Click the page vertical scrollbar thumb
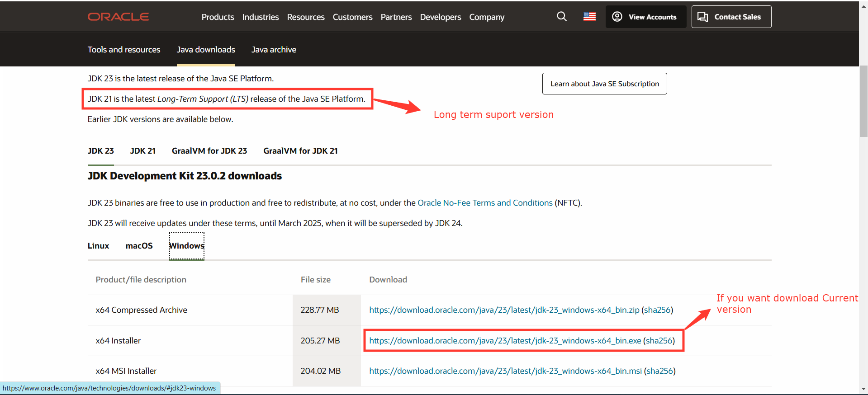The image size is (868, 395). click(x=863, y=101)
